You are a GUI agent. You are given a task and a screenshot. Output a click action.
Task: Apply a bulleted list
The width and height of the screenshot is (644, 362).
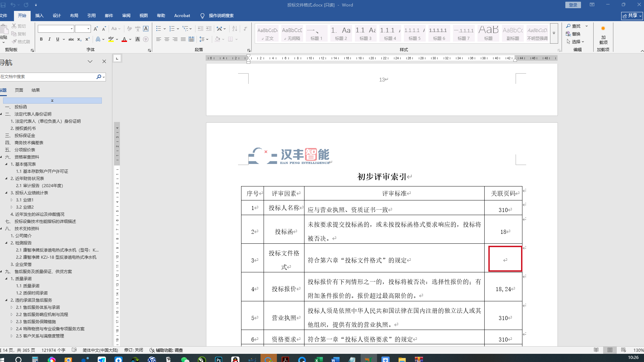click(x=158, y=29)
